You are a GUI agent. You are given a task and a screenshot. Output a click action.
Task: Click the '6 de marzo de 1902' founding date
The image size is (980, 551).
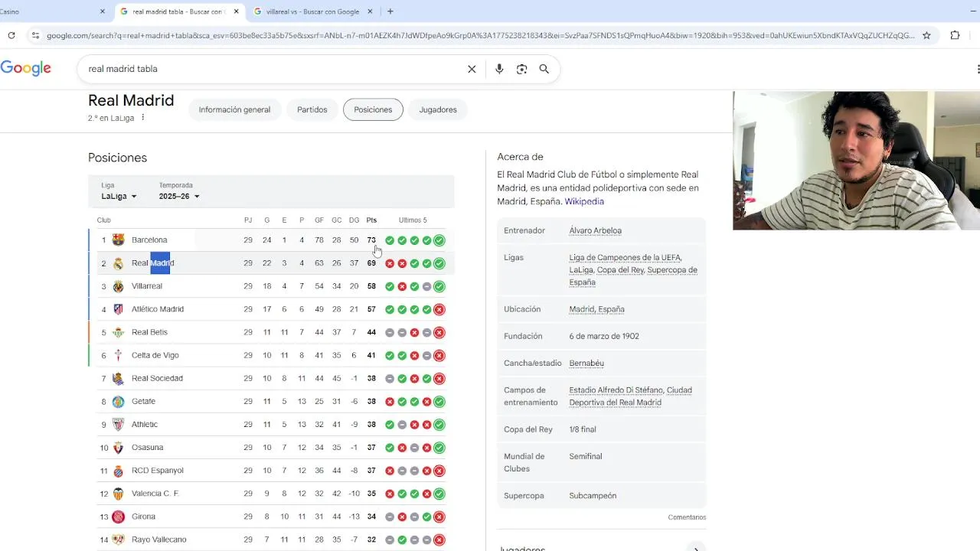tap(604, 336)
